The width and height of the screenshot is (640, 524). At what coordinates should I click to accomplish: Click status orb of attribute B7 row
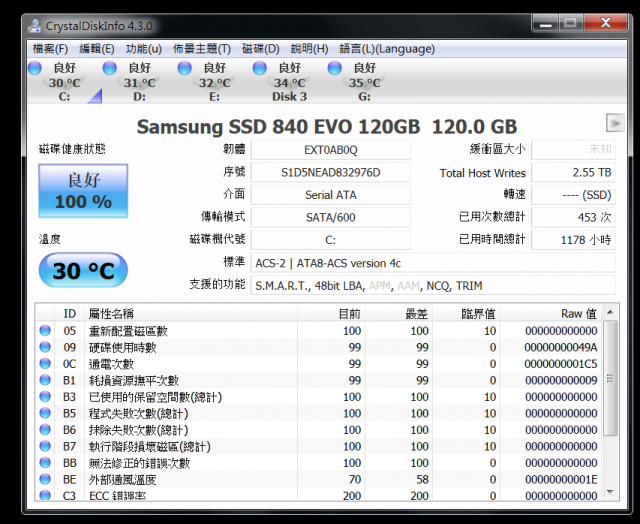[45, 446]
